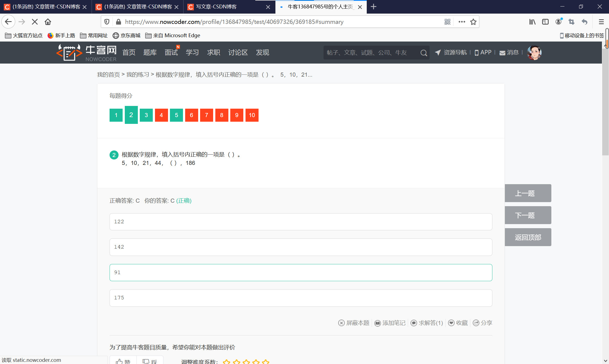Open the 火狐官方站点 bookmark folder
Viewport: 609px width, 364px height.
coord(24,36)
